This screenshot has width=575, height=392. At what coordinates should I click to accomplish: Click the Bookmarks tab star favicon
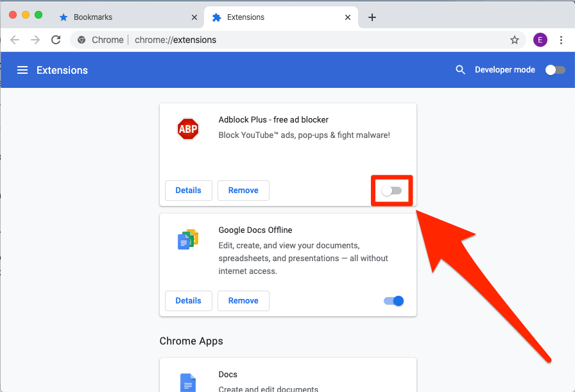point(64,17)
